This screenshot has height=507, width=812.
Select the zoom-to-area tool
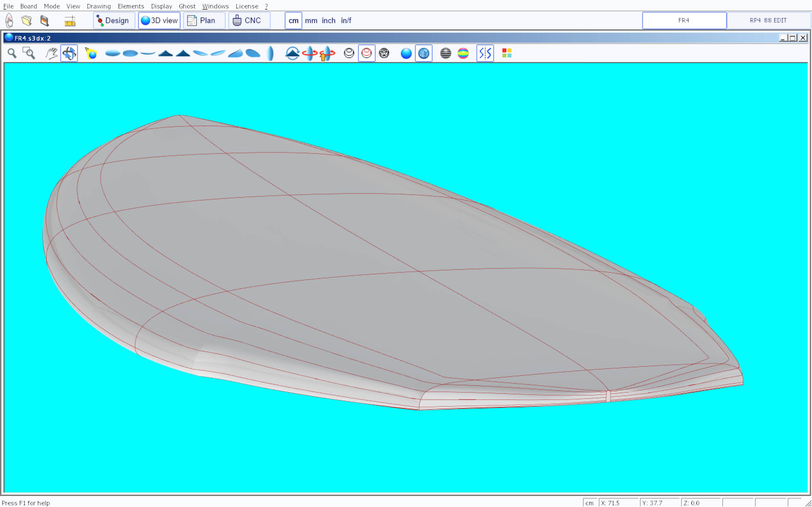[29, 53]
